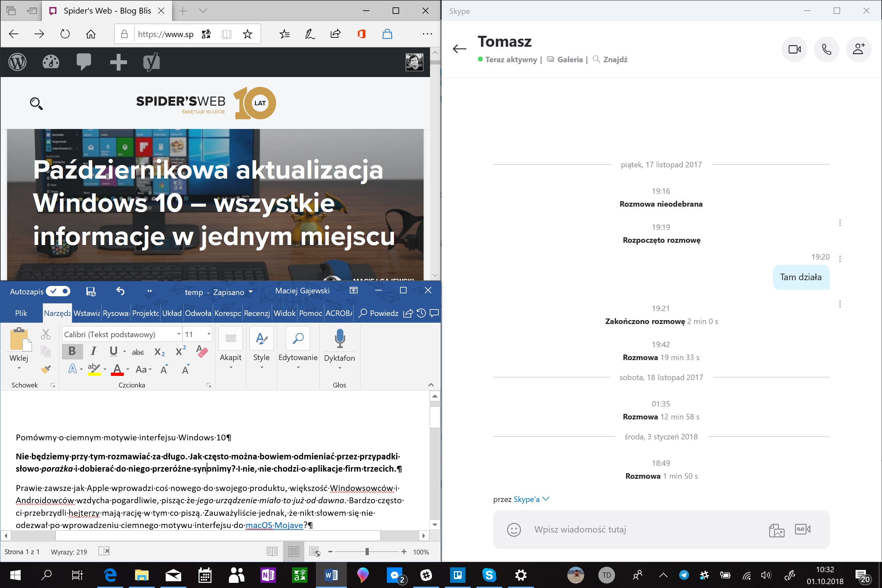Open the font size 11 dropdown

point(209,334)
